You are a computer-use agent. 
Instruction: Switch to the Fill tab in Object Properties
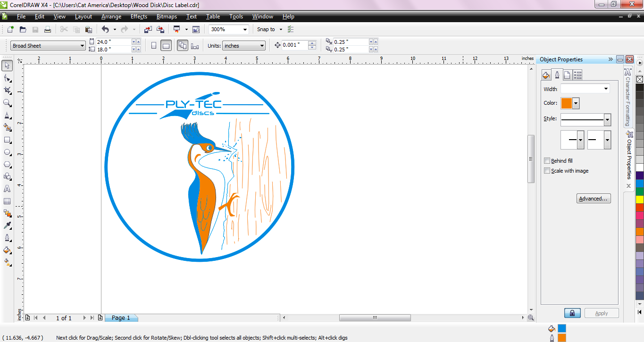(x=546, y=75)
